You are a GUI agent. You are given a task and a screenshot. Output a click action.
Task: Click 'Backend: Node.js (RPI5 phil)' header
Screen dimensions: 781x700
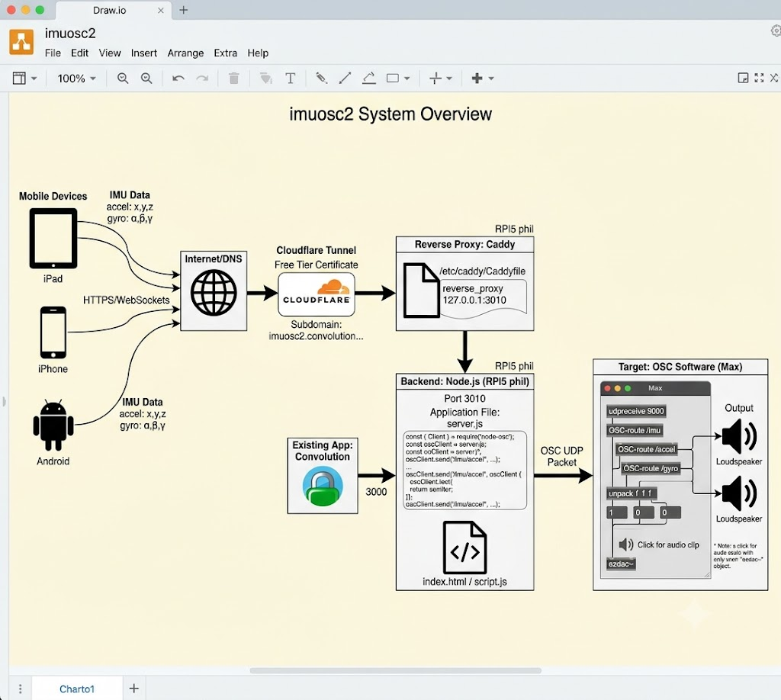(464, 381)
